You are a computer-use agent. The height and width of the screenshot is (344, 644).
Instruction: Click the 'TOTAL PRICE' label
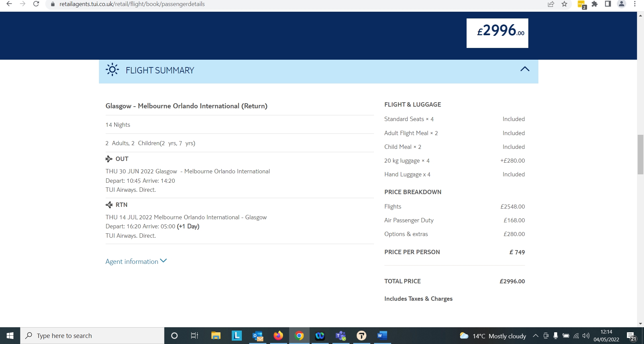pos(402,281)
